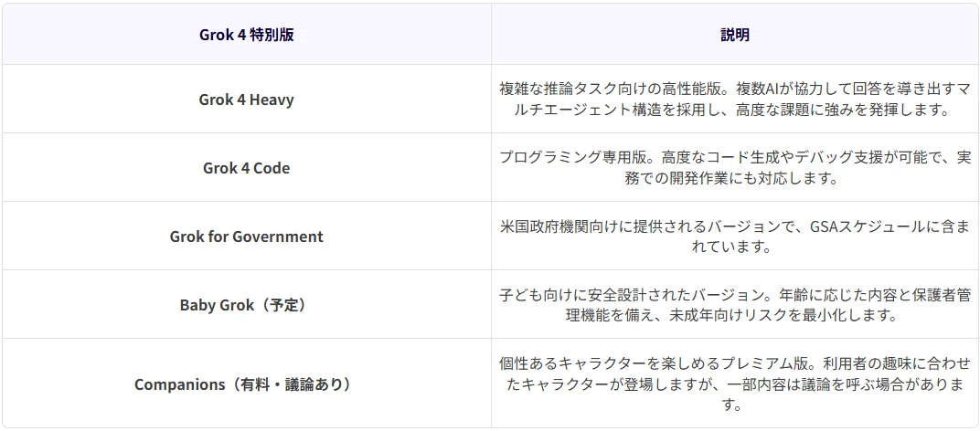Click the Grok 4 Code description text

pos(734,167)
